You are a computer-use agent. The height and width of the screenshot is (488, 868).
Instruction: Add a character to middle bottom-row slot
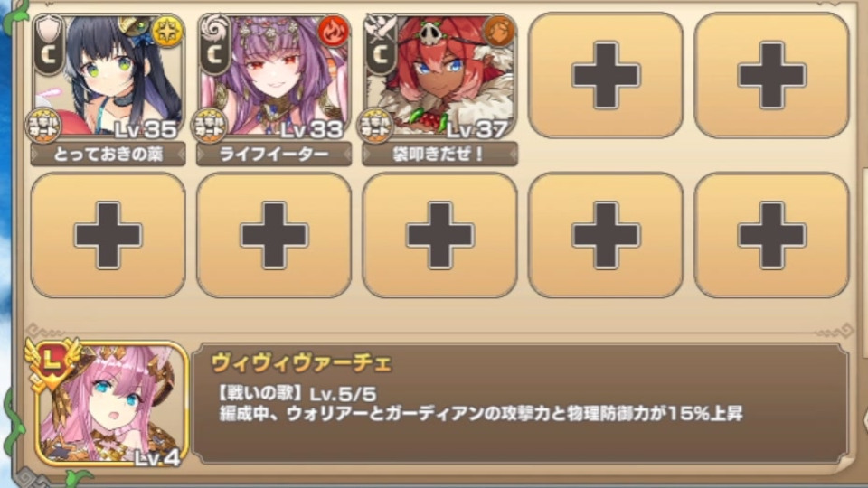(440, 235)
